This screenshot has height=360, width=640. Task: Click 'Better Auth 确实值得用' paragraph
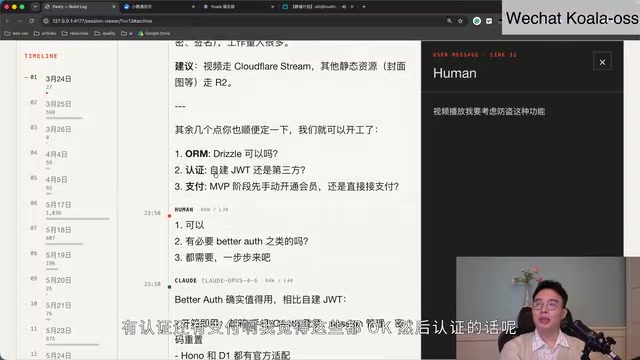tap(260, 300)
